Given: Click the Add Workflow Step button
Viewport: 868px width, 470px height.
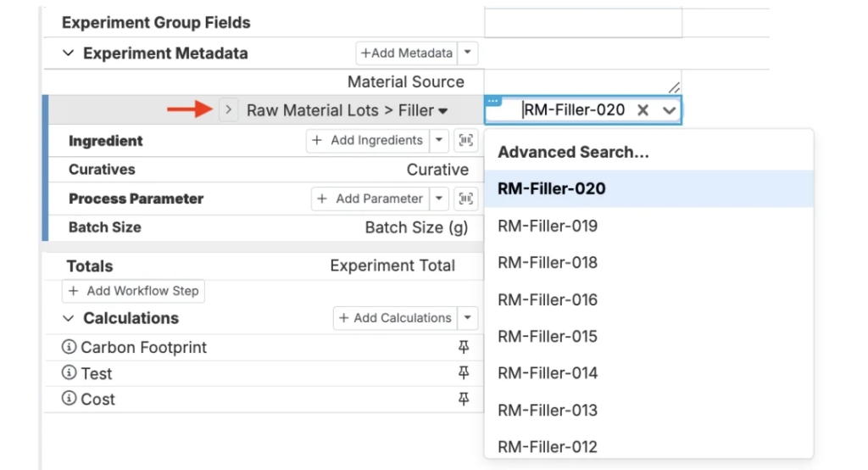Looking at the screenshot, I should [133, 291].
